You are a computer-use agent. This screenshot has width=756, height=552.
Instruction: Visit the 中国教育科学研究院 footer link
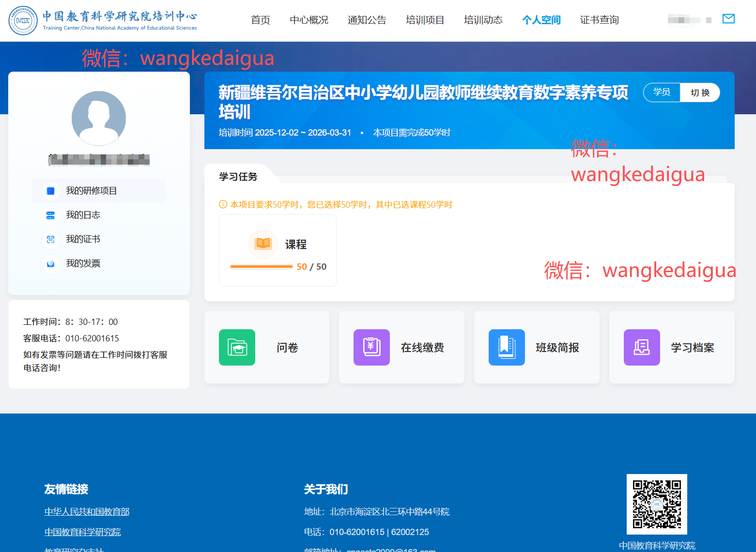pyautogui.click(x=82, y=532)
